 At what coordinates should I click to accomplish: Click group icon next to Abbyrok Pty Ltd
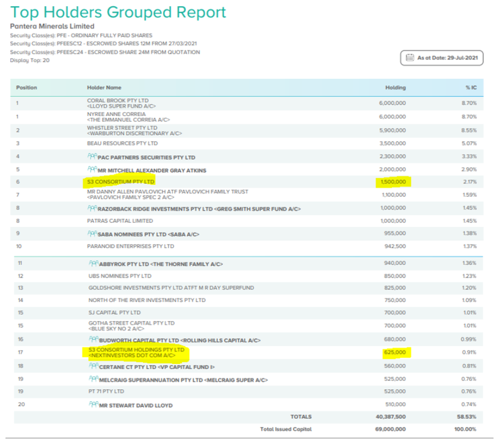(x=93, y=263)
